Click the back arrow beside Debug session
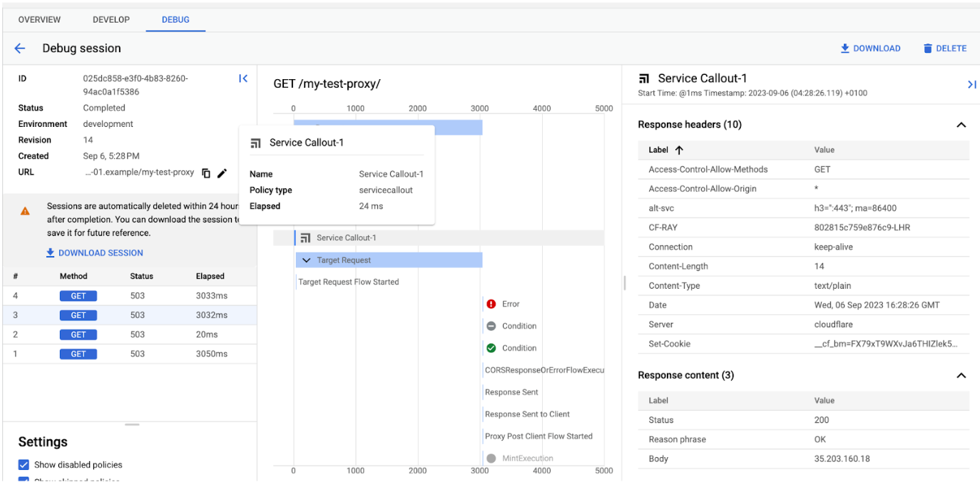 [x=19, y=48]
